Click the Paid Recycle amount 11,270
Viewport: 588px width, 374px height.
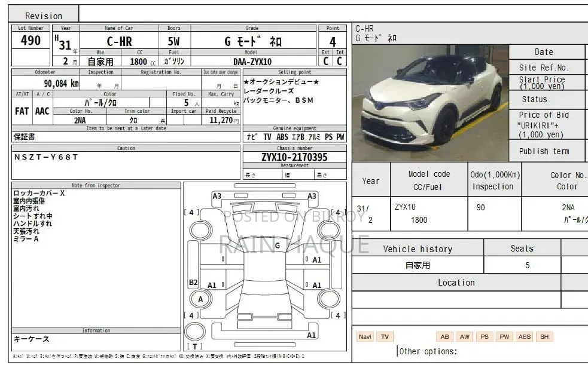click(x=221, y=120)
